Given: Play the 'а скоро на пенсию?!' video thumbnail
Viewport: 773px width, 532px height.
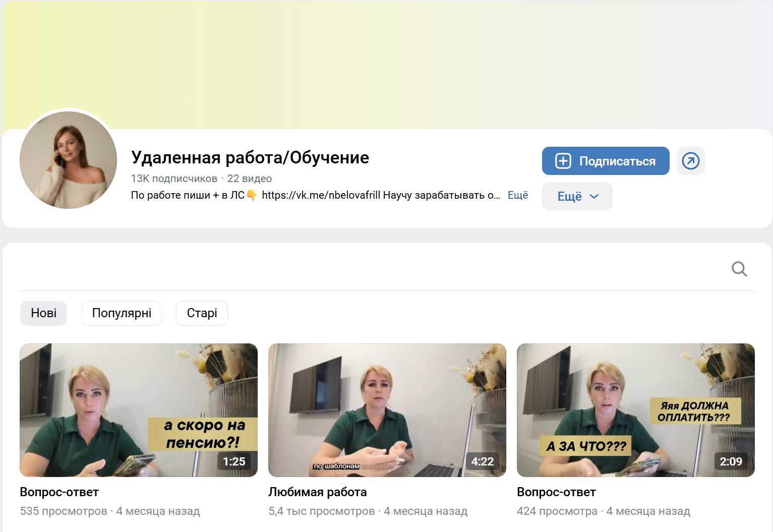Looking at the screenshot, I should (x=139, y=410).
